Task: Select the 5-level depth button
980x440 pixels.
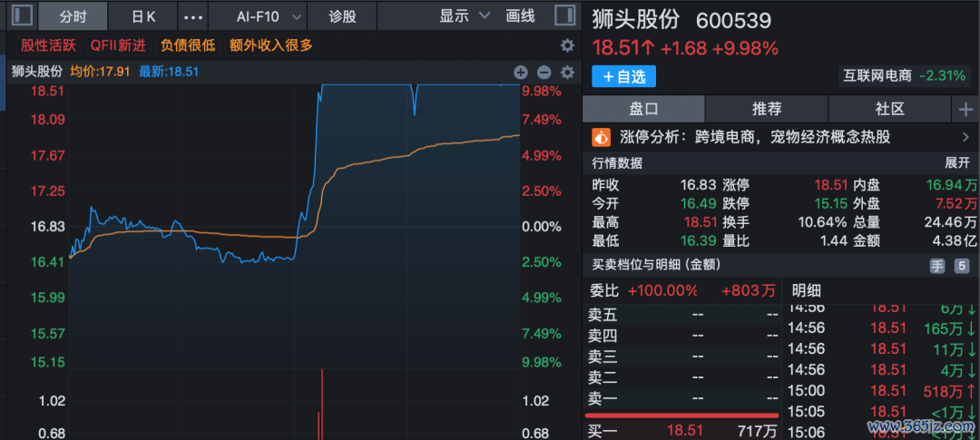Action: [961, 266]
